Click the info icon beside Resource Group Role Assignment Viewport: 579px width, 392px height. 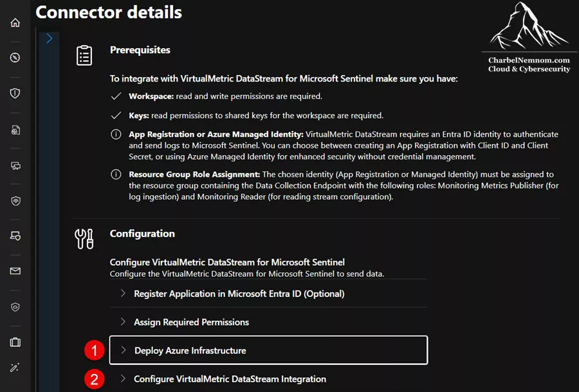116,174
